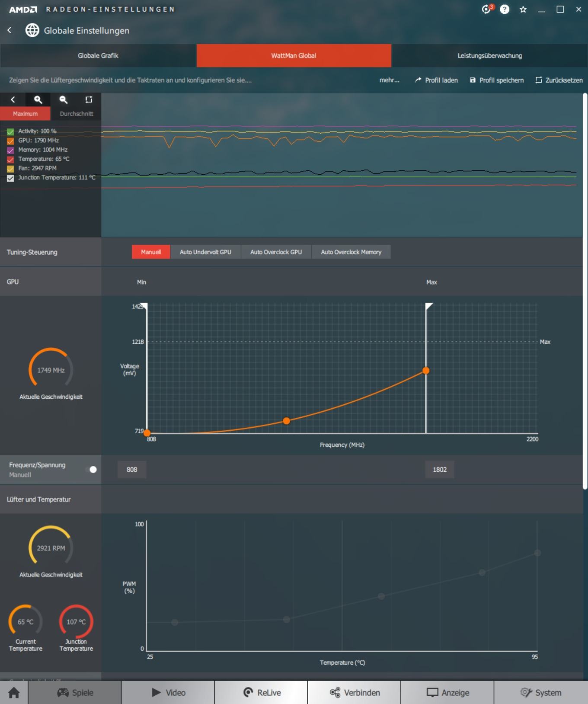Zoom in on the performance graph
The height and width of the screenshot is (704, 588).
coord(38,99)
